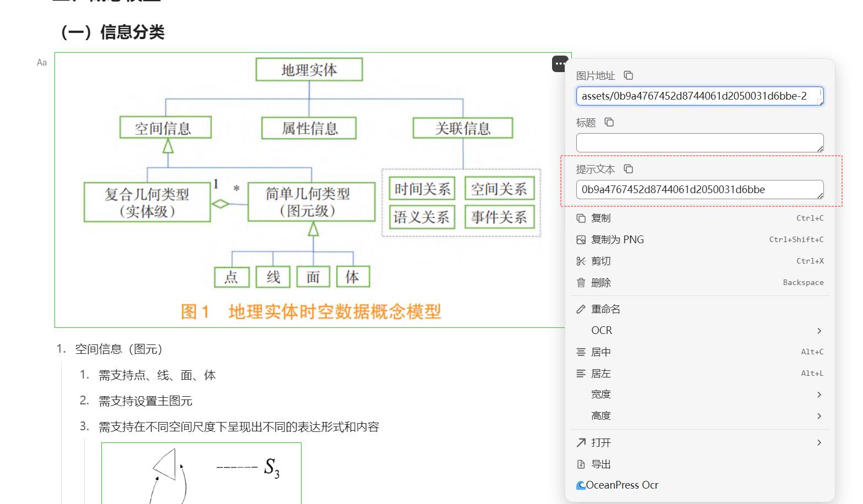This screenshot has width=863, height=504.
Task: Click the center-align icon beside 居中
Action: [581, 352]
